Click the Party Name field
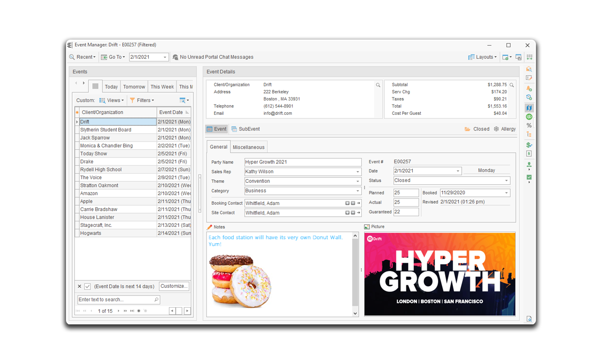The width and height of the screenshot is (602, 364). [x=303, y=162]
